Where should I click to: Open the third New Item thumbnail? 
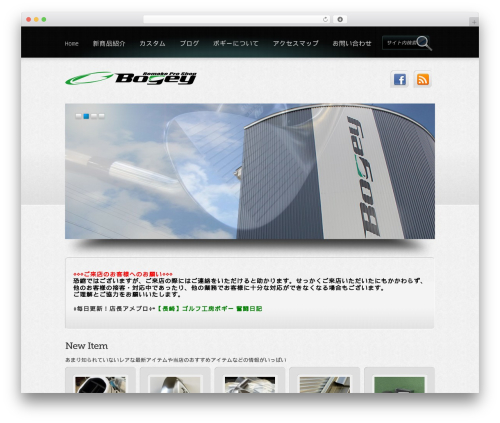250,385
